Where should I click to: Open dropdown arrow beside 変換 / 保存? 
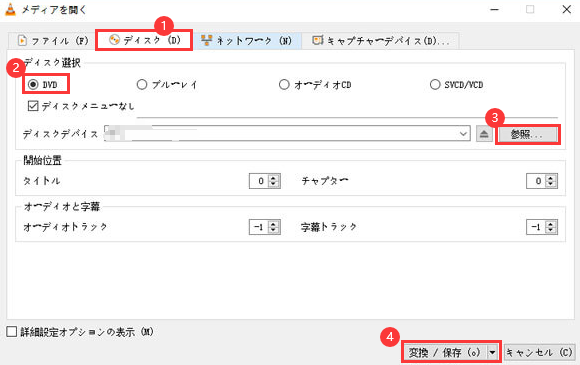[x=492, y=352]
